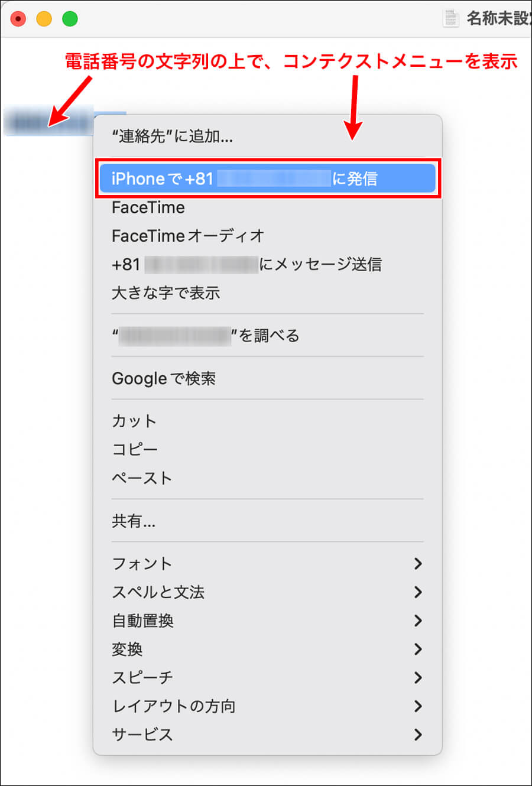This screenshot has height=786, width=532.
Task: Choose the を調べる lookup entry
Action: pyautogui.click(x=206, y=336)
